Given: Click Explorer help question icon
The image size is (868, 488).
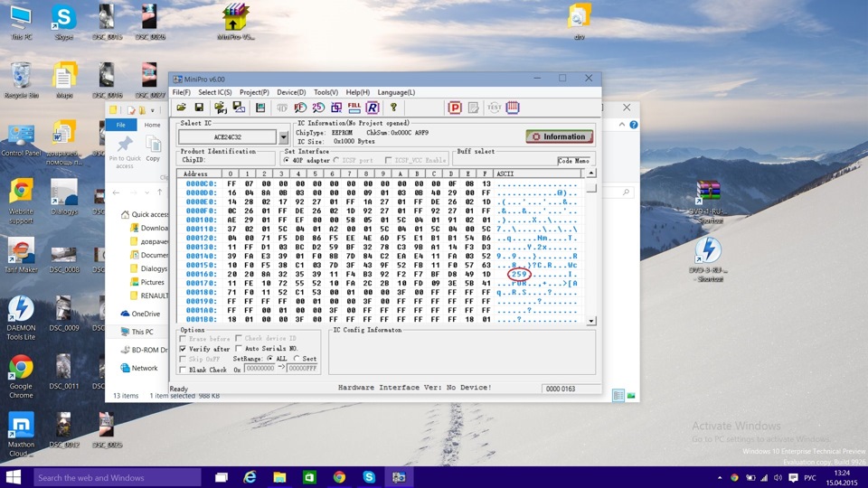Looking at the screenshot, I should [634, 125].
